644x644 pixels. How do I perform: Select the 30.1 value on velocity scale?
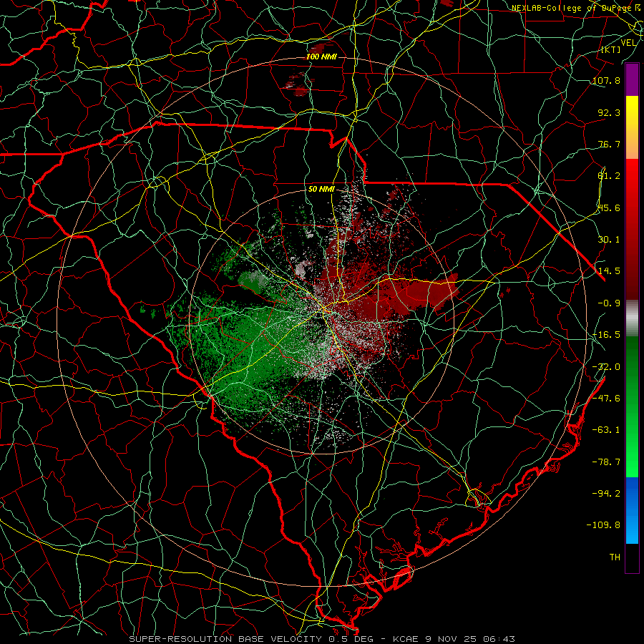(x=609, y=240)
